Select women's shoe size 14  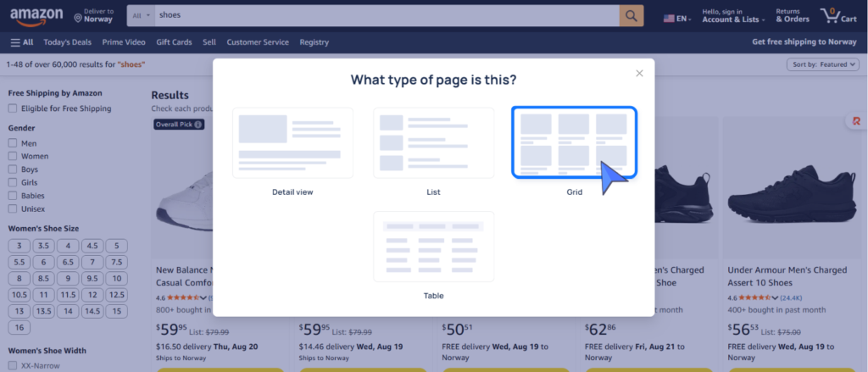coord(68,311)
